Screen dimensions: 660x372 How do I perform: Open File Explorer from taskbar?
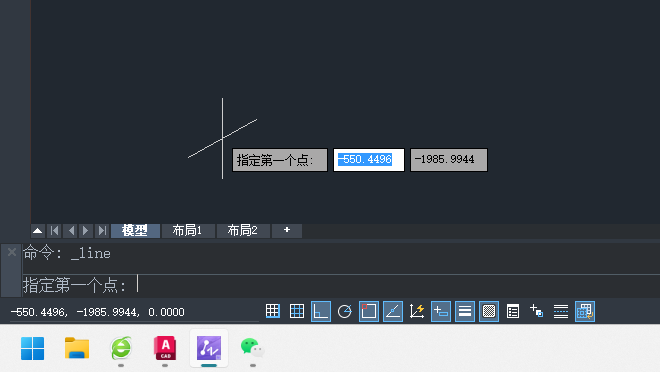tap(77, 348)
